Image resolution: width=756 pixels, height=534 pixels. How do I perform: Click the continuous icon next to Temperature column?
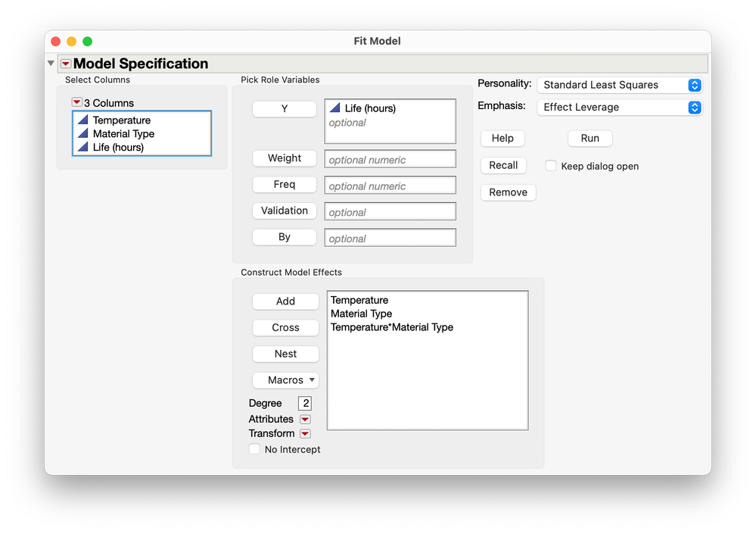point(83,120)
